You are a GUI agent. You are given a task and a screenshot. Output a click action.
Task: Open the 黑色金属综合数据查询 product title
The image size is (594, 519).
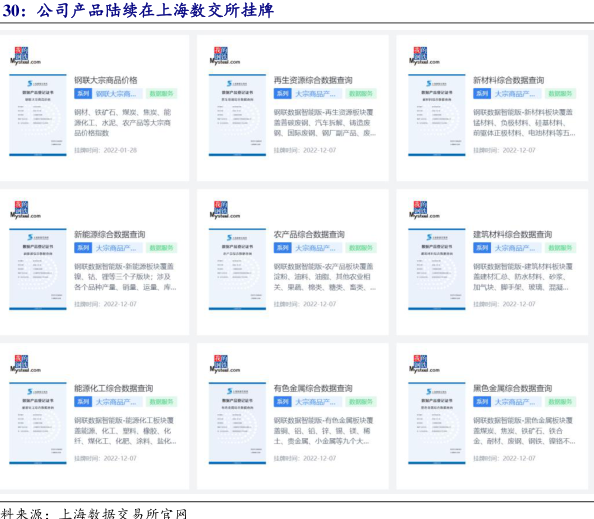click(x=512, y=388)
